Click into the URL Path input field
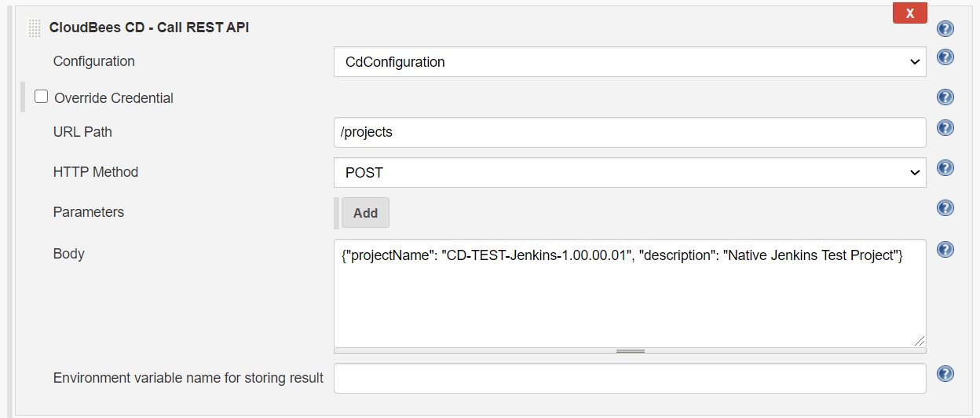980x418 pixels. pos(630,132)
